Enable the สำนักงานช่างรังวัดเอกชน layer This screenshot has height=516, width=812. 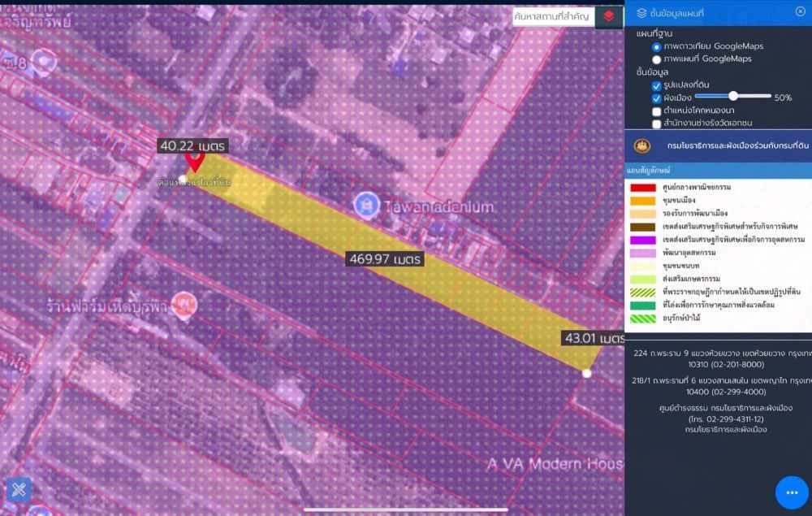pos(656,124)
